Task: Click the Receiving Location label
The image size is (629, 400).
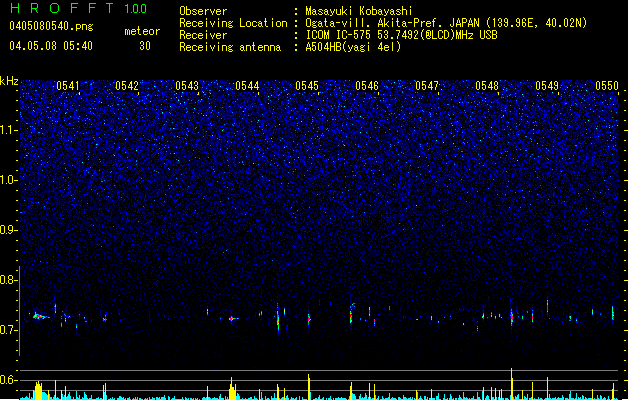Action: 233,23
